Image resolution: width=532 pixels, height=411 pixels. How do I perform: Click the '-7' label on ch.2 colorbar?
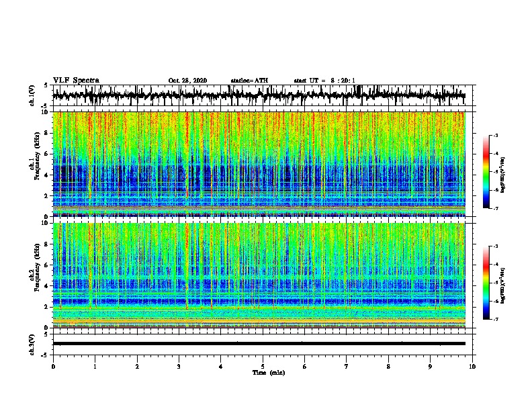tap(495, 320)
